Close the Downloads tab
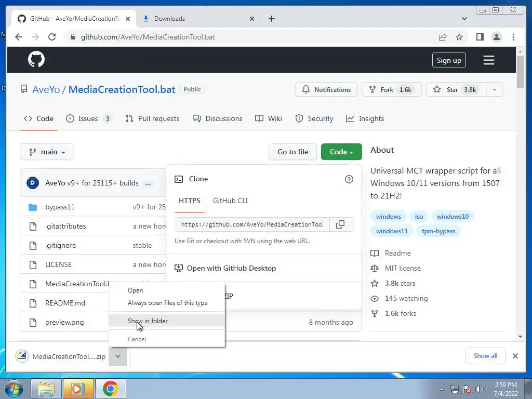Image resolution: width=532 pixels, height=399 pixels. pyautogui.click(x=252, y=19)
